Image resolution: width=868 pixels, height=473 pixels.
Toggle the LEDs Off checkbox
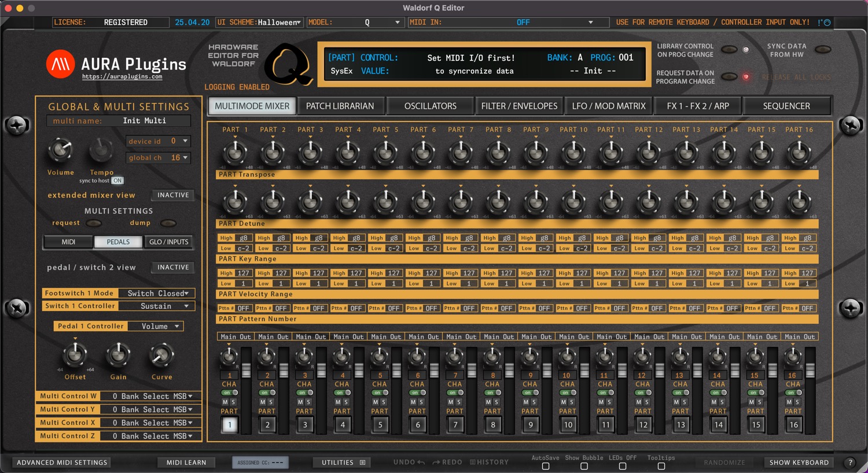[x=623, y=466]
